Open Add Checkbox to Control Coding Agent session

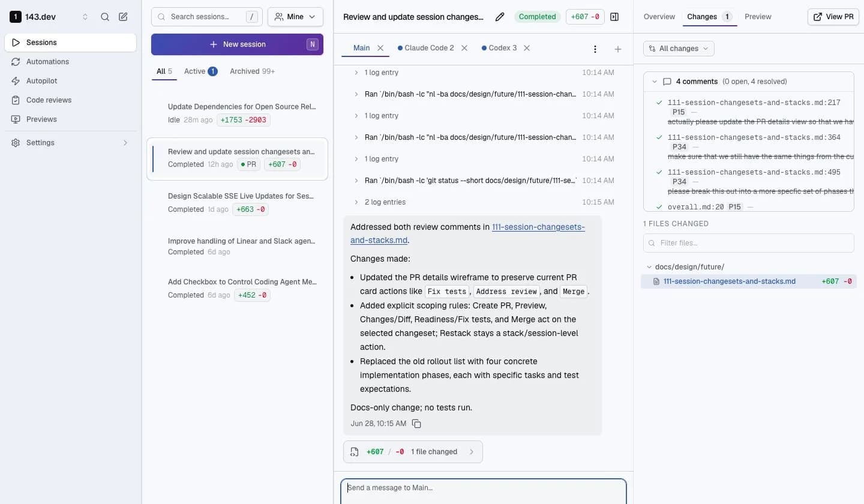click(237, 288)
